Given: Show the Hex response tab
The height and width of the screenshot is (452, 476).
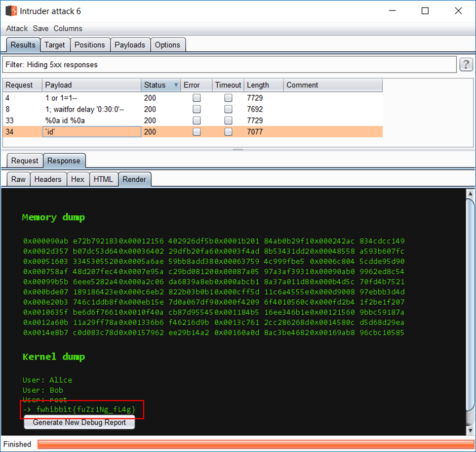Looking at the screenshot, I should pos(77,179).
